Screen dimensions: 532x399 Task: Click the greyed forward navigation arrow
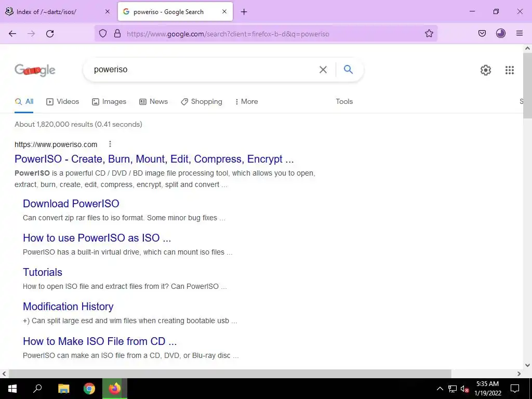tap(31, 34)
